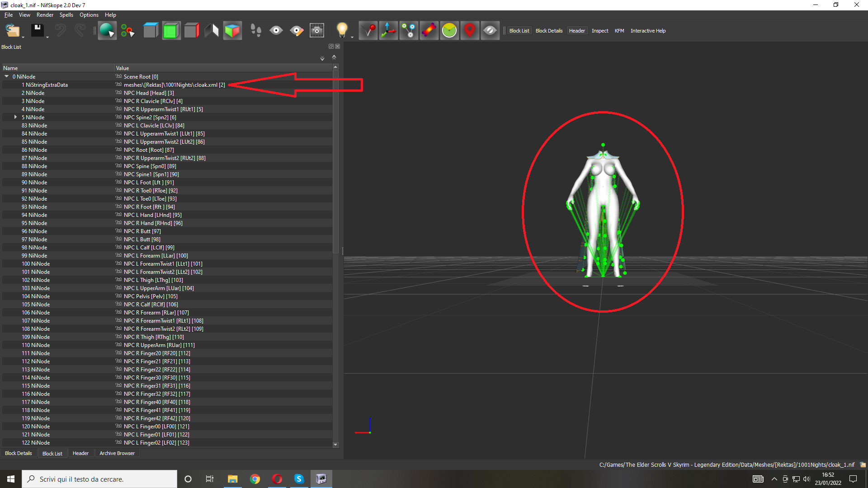Open Google Chrome from the taskbar

(255, 479)
